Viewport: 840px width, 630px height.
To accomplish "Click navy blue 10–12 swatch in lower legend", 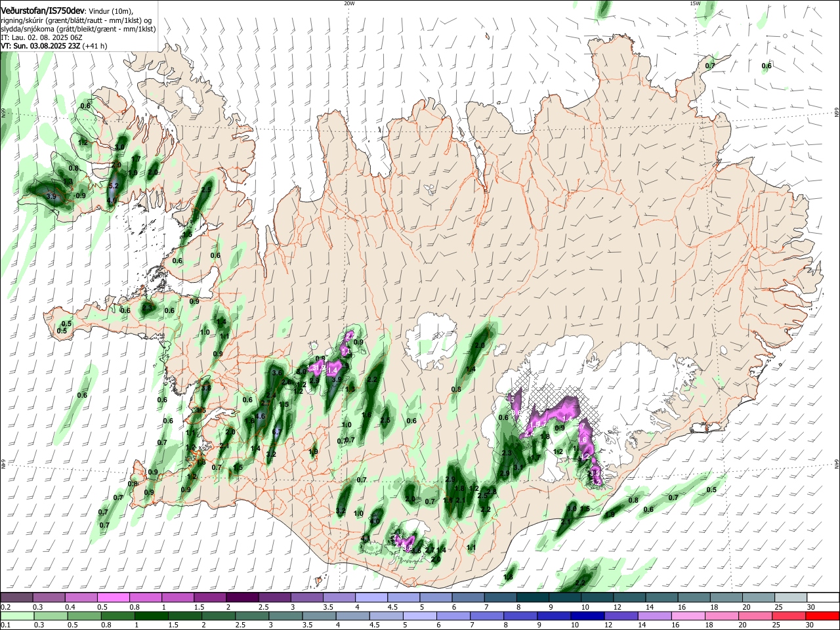I will point(587,616).
